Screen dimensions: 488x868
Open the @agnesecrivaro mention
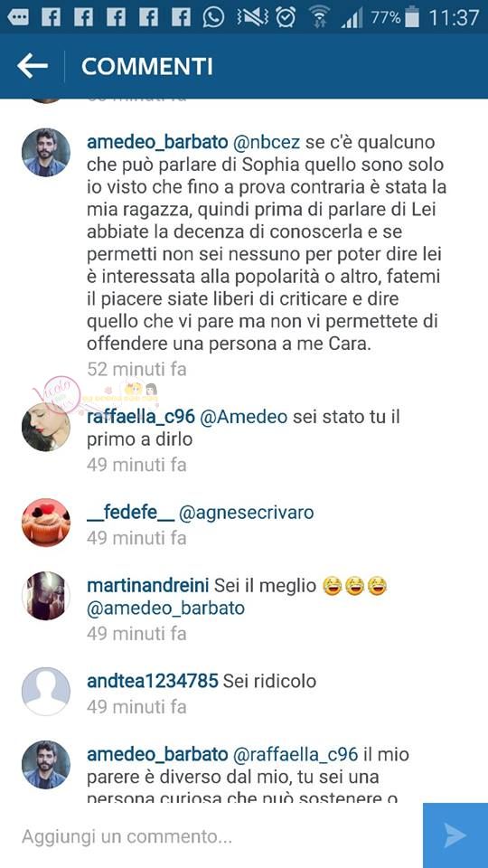coord(247,514)
